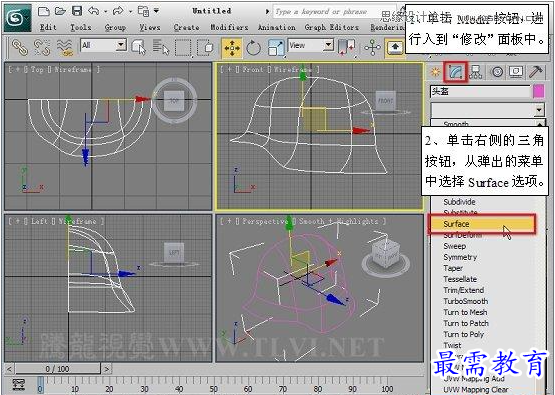Open the Motion panel wheel icon
Screen dimensions: 555x395
(x=497, y=72)
